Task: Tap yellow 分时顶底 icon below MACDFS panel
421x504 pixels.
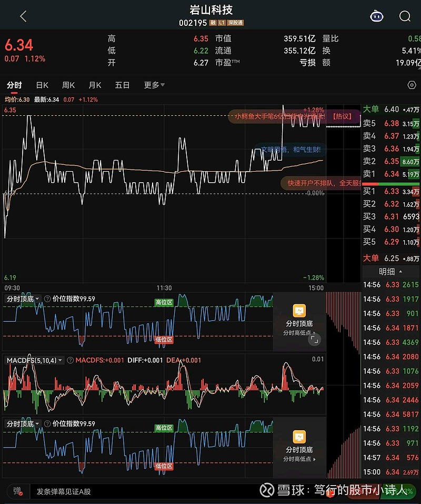Action: pos(299,437)
